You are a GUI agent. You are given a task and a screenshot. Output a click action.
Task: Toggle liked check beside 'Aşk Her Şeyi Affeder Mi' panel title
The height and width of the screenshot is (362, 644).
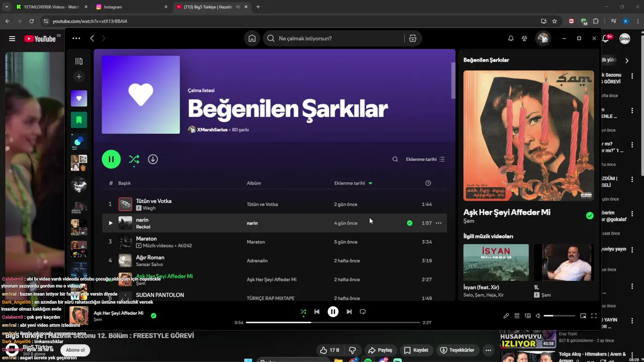click(x=590, y=216)
